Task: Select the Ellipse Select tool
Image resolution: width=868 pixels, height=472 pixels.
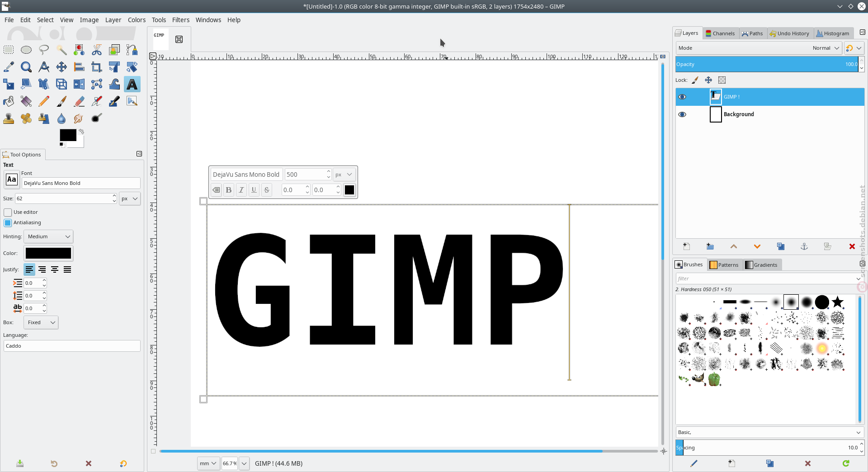Action: [x=26, y=50]
